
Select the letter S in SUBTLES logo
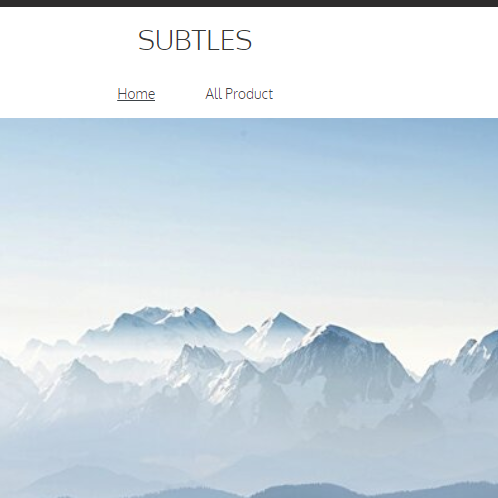pos(146,40)
